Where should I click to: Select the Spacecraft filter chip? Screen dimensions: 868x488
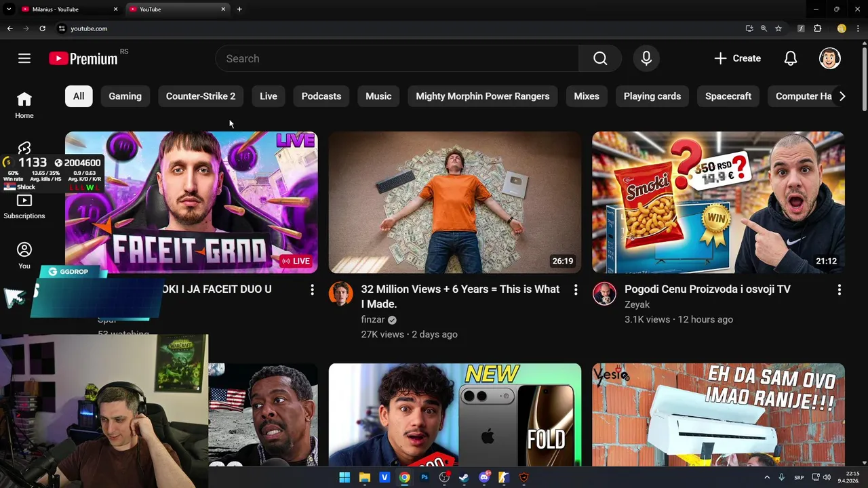[728, 96]
